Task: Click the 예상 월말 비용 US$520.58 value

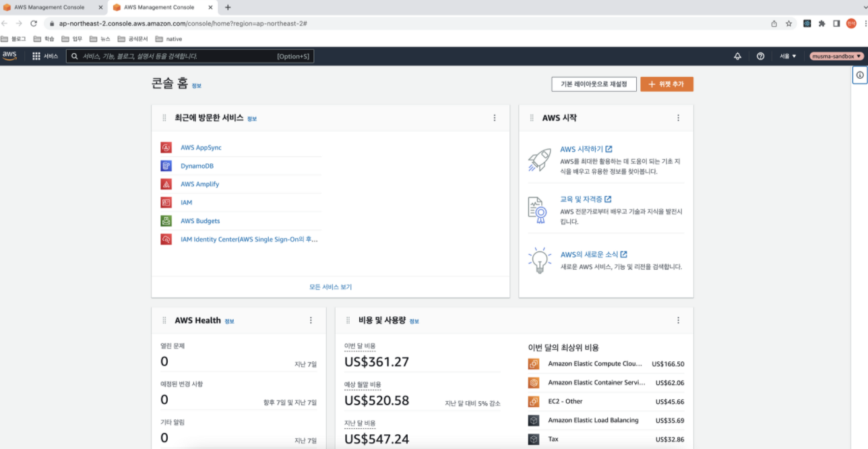Action: (x=377, y=400)
